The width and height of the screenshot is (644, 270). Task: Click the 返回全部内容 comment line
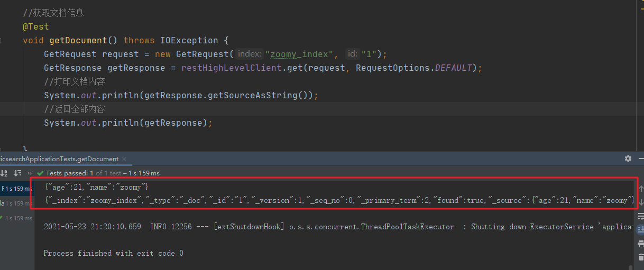pyautogui.click(x=75, y=109)
